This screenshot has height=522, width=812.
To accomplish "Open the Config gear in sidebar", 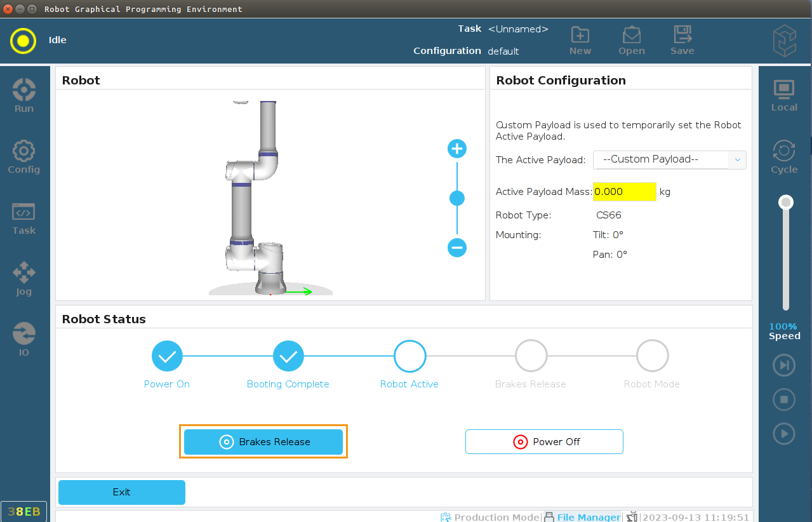I will (x=24, y=157).
